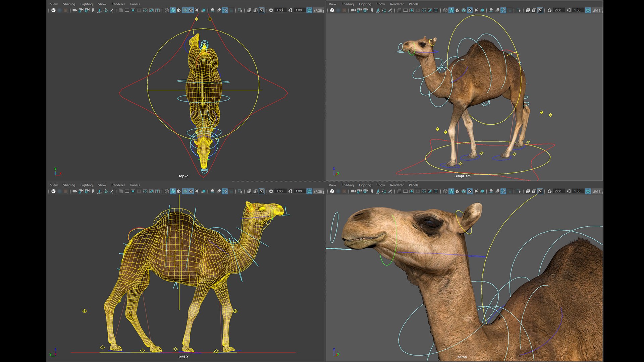Click X-Ray Active Components in left1 X panel
644x362 pixels.
255,191
